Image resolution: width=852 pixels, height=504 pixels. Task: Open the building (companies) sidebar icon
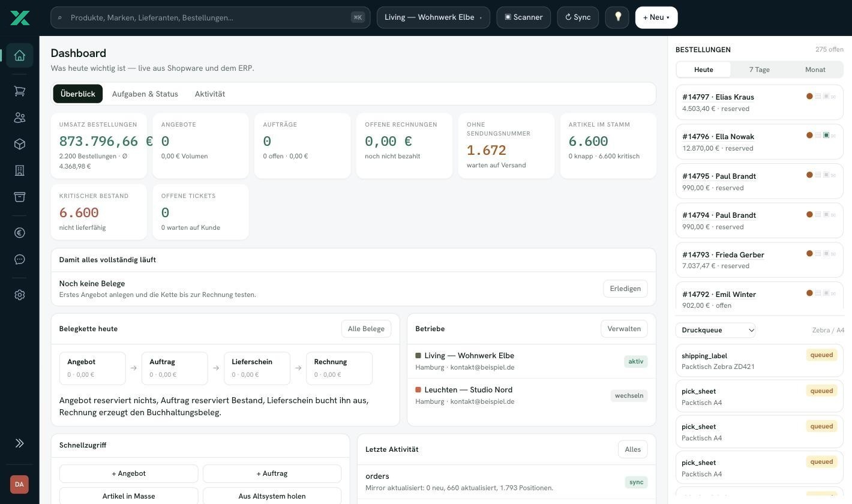tap(19, 170)
